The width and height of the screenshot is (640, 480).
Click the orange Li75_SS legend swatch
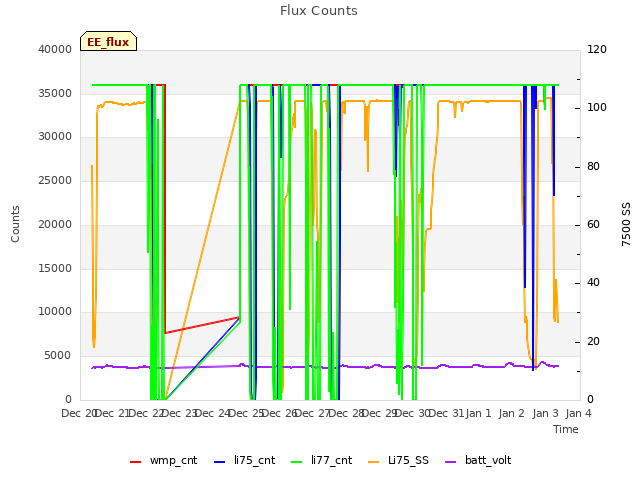373,462
